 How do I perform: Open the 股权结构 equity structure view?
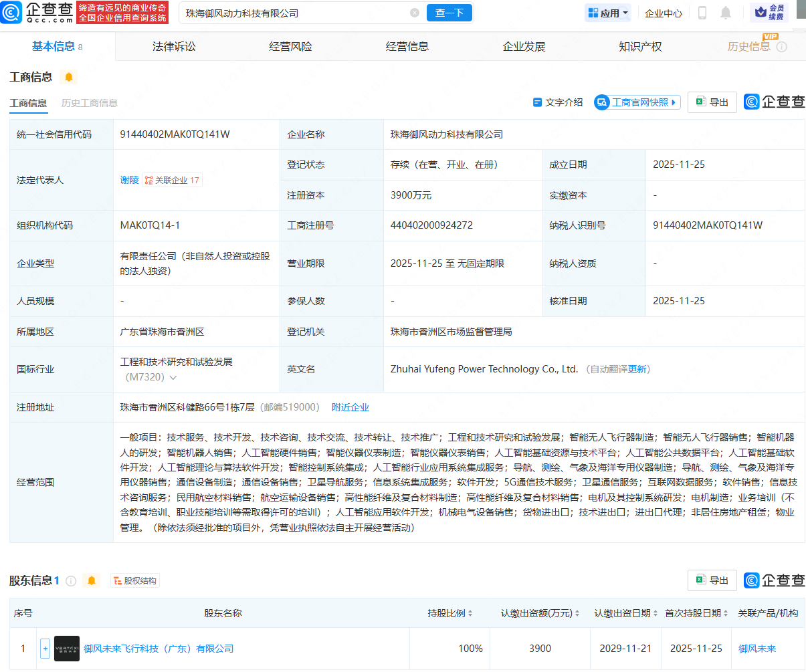pyautogui.click(x=134, y=580)
